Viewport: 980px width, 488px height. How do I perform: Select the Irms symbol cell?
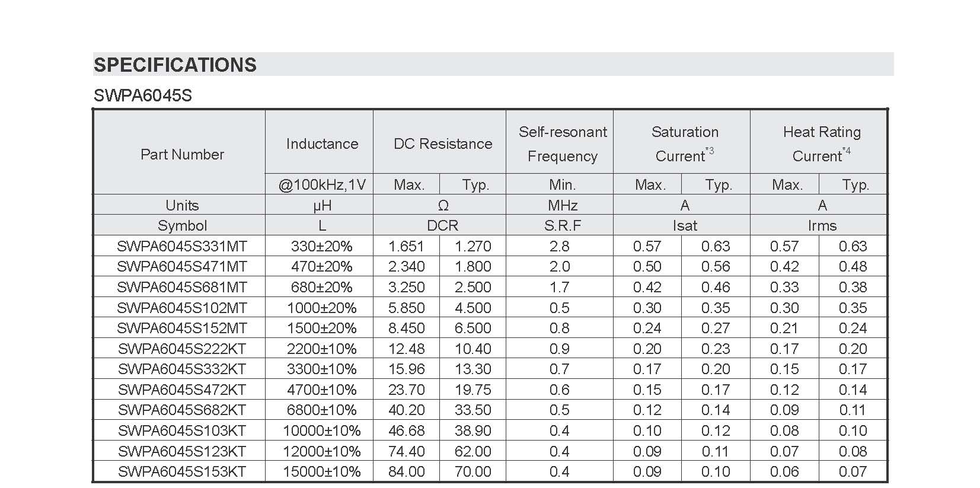[x=821, y=225]
